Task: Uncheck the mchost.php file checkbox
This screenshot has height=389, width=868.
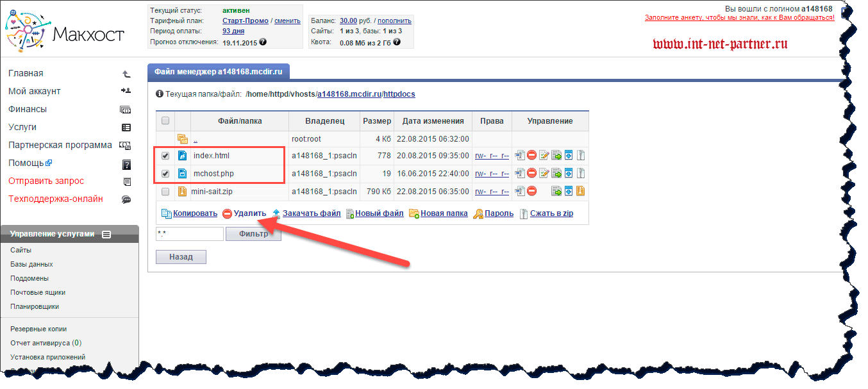Action: pyautogui.click(x=165, y=173)
